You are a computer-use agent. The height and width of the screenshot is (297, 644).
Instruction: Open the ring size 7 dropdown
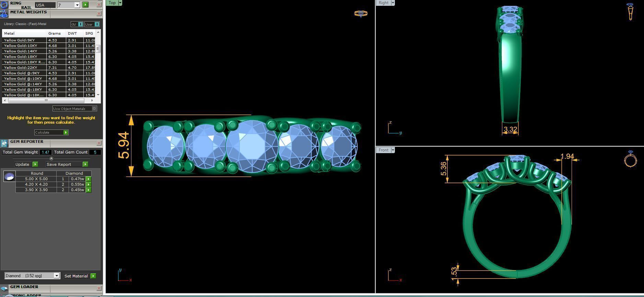(77, 5)
